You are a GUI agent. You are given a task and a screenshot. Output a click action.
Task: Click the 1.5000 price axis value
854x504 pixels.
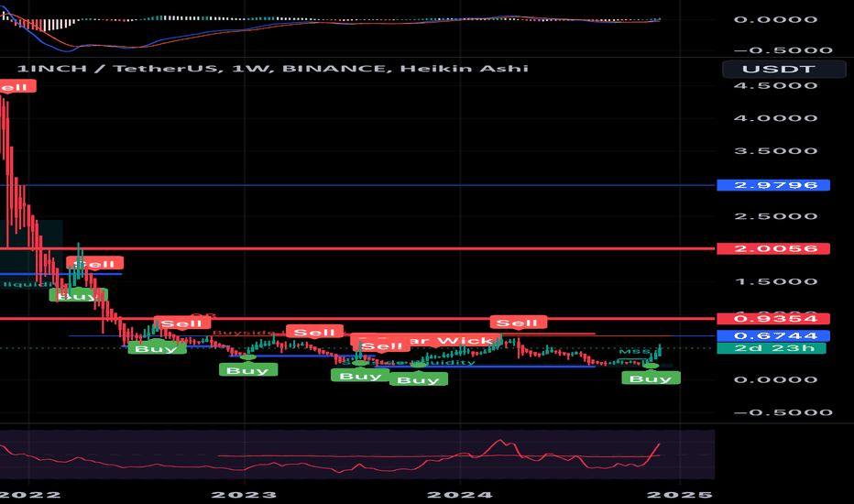(x=775, y=281)
